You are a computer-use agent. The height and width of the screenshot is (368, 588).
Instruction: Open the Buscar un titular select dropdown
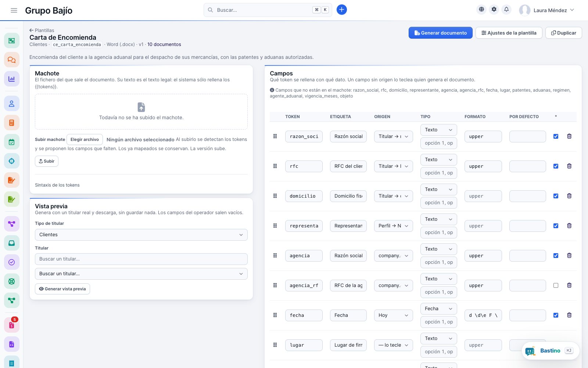141,274
